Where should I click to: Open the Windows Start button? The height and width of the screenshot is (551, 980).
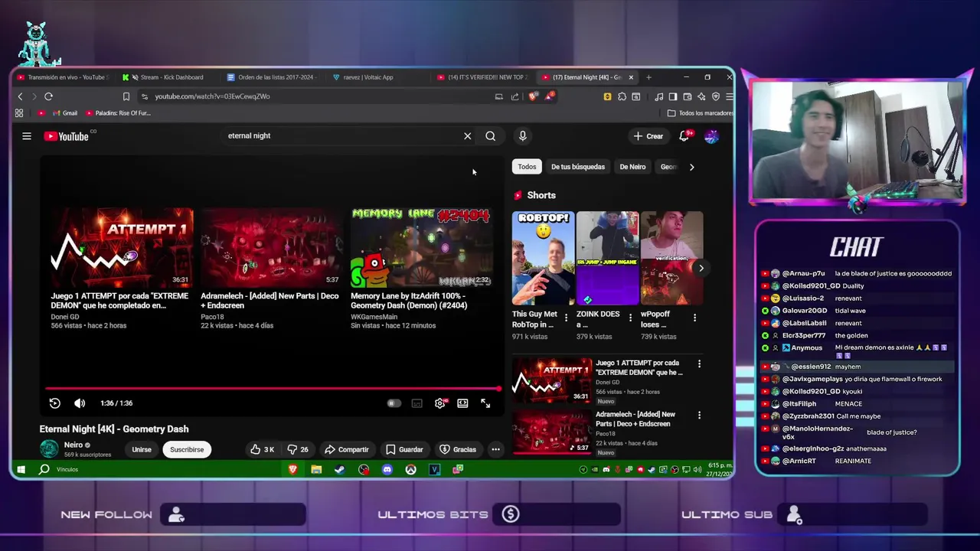pyautogui.click(x=21, y=469)
